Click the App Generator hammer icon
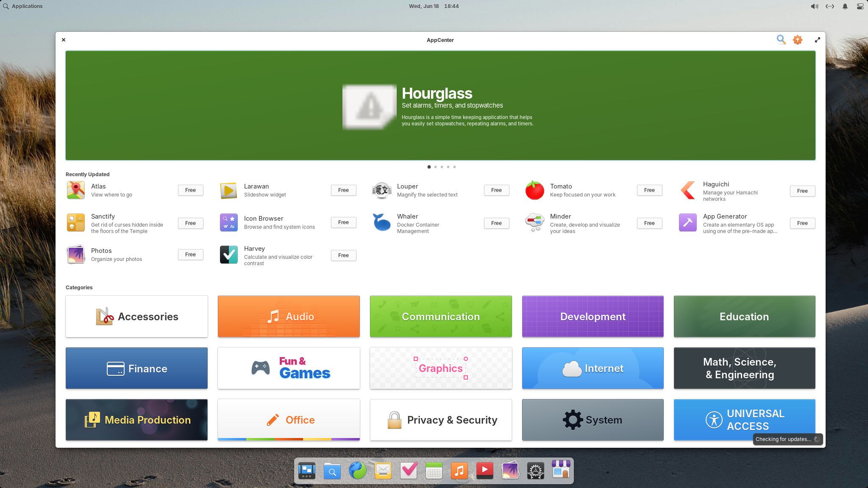Image resolution: width=868 pixels, height=488 pixels. [688, 223]
